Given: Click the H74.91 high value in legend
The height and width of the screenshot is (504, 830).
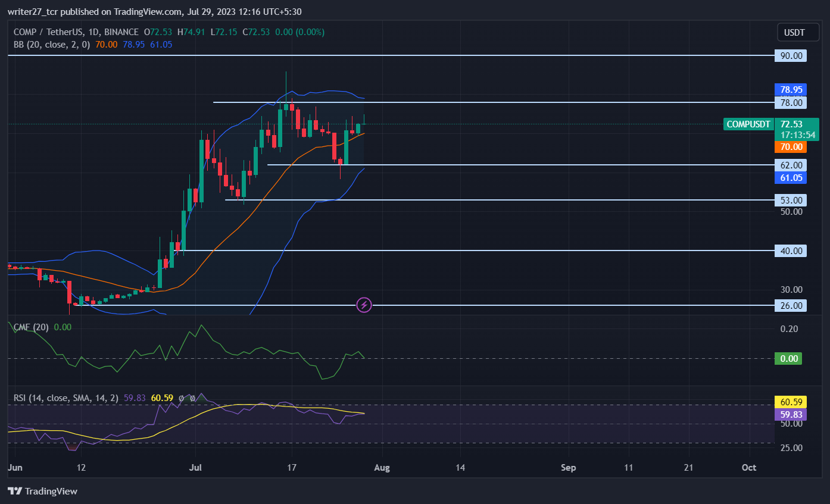Looking at the screenshot, I should [192, 32].
